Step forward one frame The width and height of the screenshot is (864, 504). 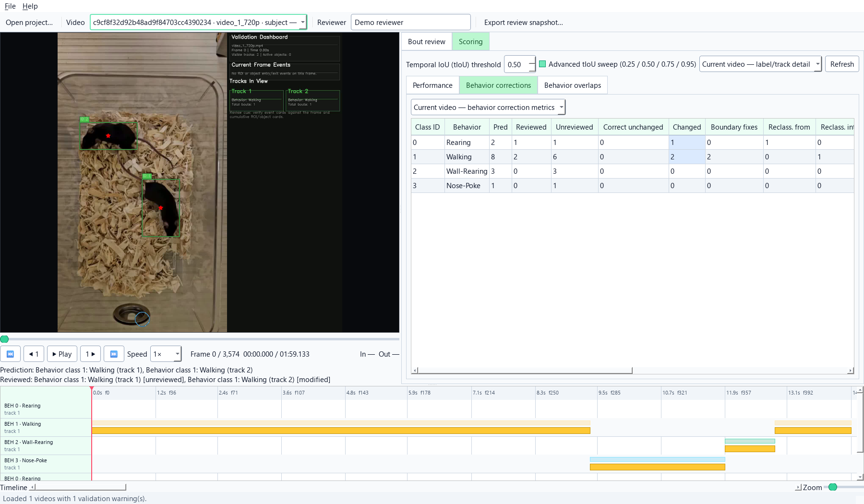coord(90,354)
